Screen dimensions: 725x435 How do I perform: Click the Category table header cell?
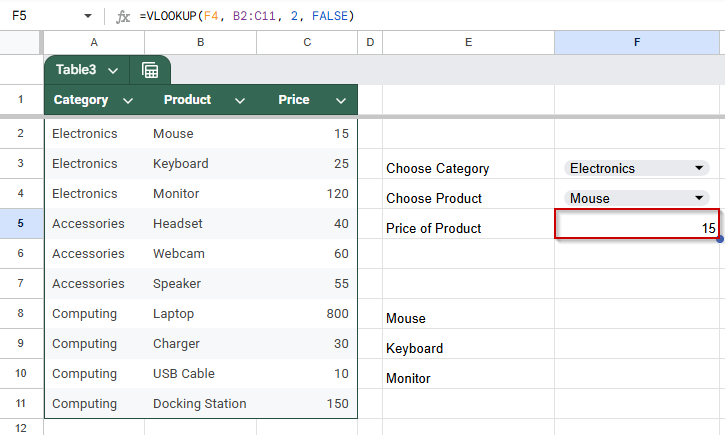[x=94, y=100]
